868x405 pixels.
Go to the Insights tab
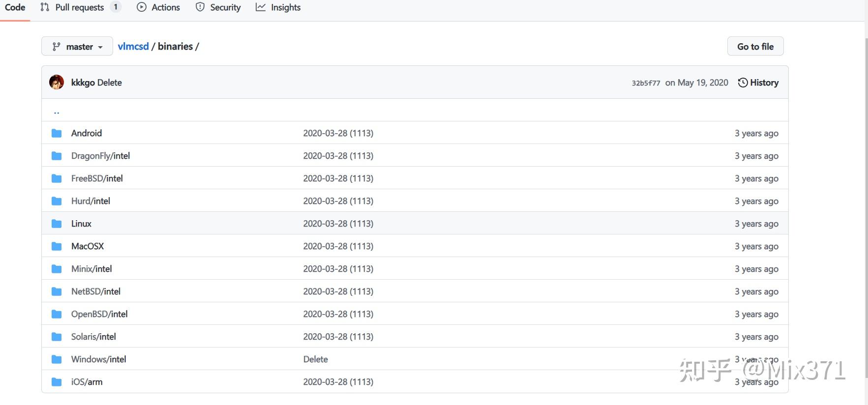click(278, 7)
